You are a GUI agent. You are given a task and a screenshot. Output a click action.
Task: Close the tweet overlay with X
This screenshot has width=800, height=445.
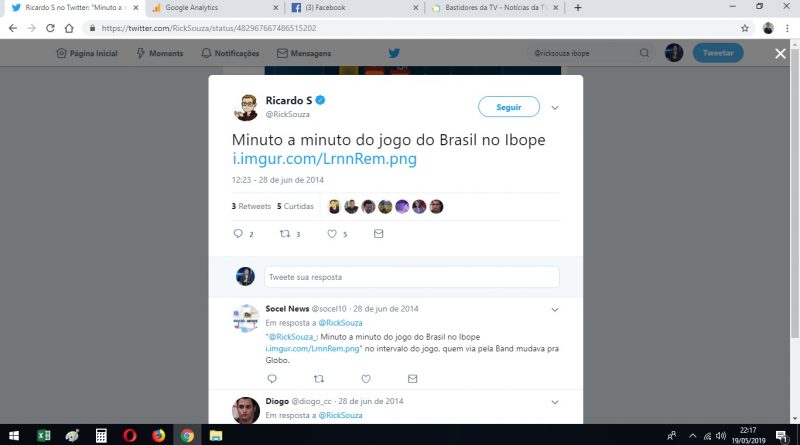(780, 53)
